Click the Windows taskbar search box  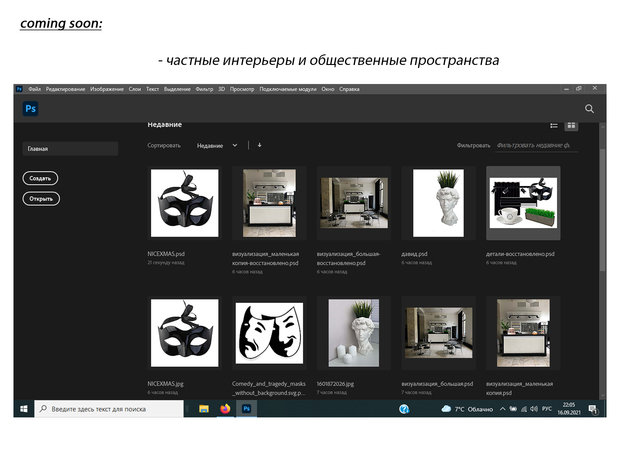click(x=109, y=409)
